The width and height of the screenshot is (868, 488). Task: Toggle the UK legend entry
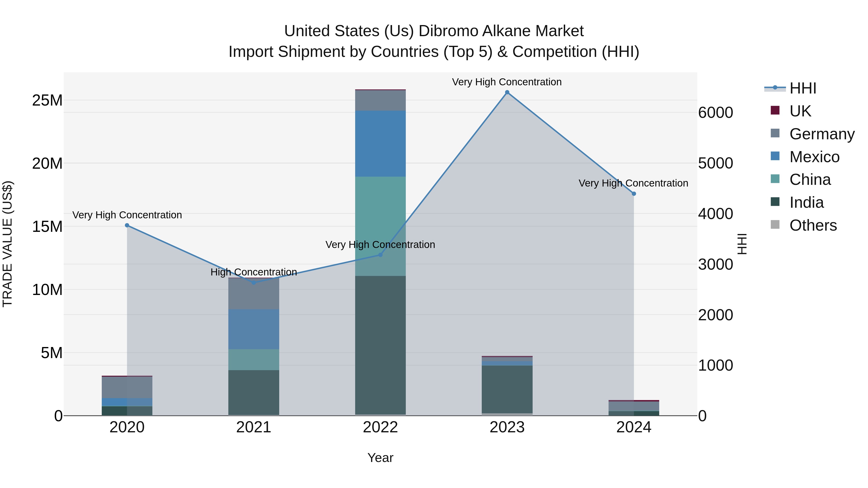pos(791,111)
